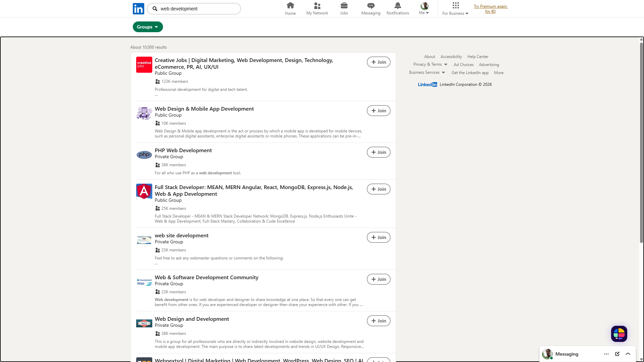Open Full Stack Developer group title
The image size is (644, 362).
(x=254, y=190)
